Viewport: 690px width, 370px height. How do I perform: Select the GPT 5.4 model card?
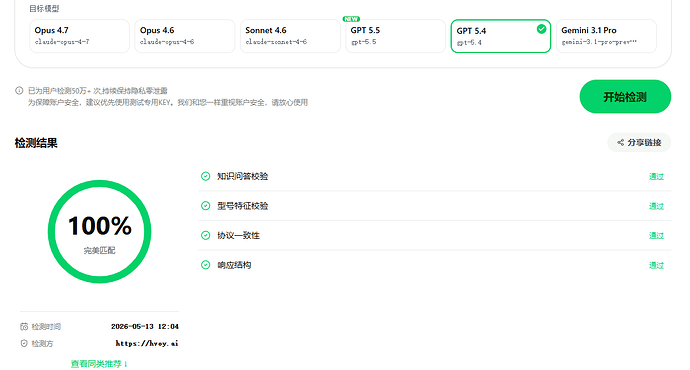(x=500, y=36)
